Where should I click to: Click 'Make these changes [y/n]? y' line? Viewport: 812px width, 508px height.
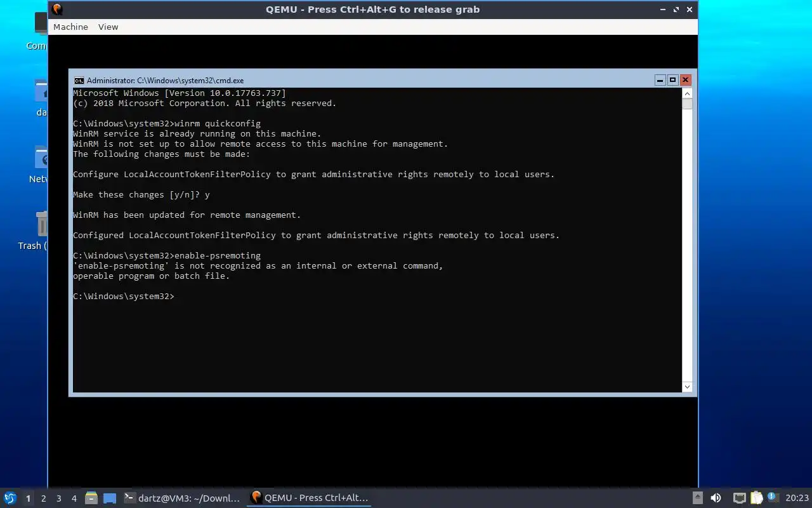[x=141, y=194]
